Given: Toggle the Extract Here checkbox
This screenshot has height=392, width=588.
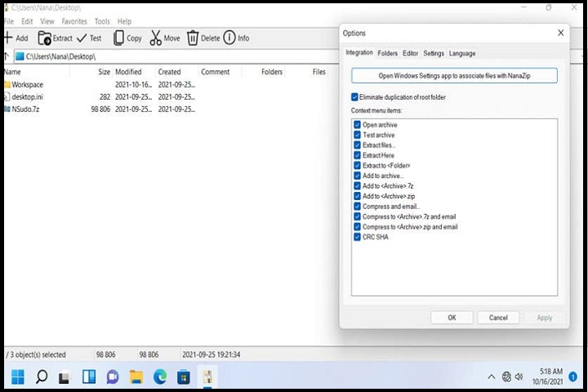Looking at the screenshot, I should [x=357, y=155].
